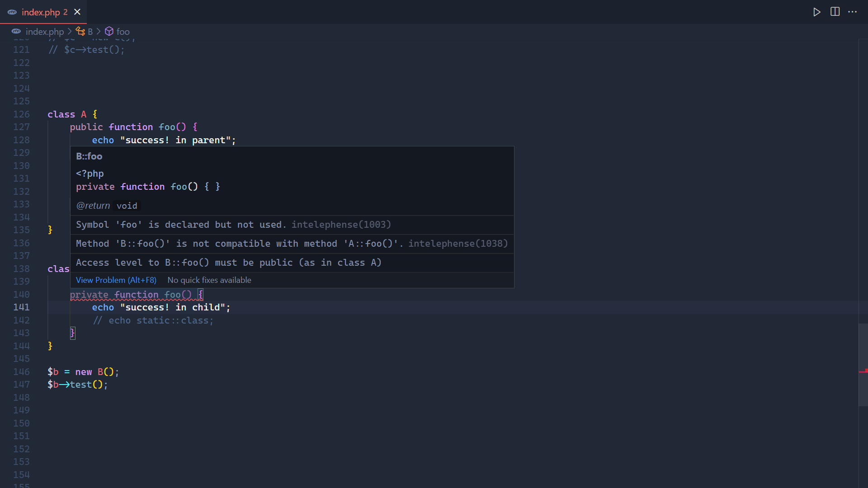
Task: Click the PHP file icon in the tab
Action: [12, 12]
